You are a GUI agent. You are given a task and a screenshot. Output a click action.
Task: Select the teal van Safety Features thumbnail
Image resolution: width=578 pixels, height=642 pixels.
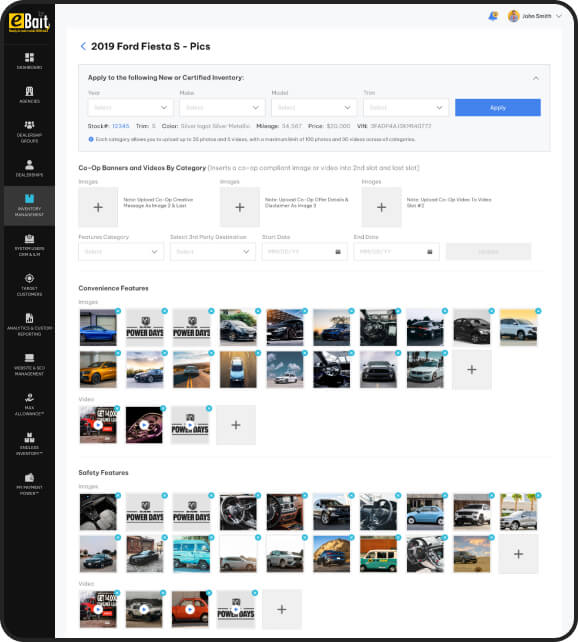click(192, 554)
